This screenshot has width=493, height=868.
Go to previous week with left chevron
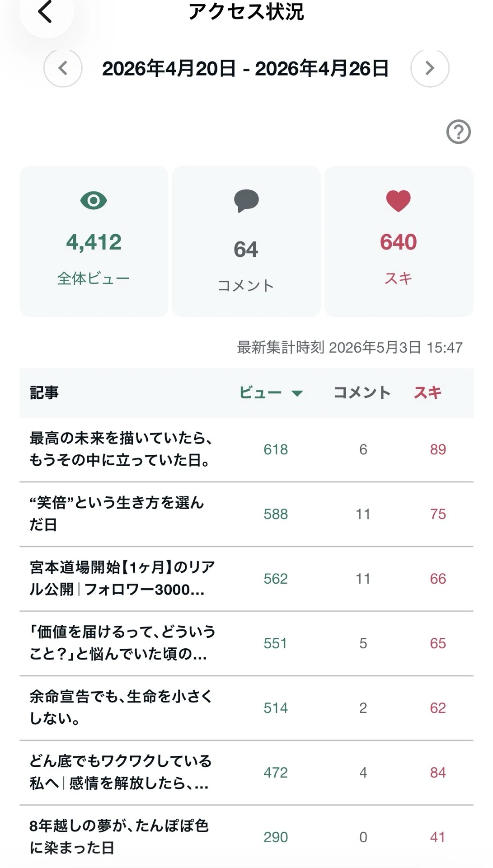point(63,68)
